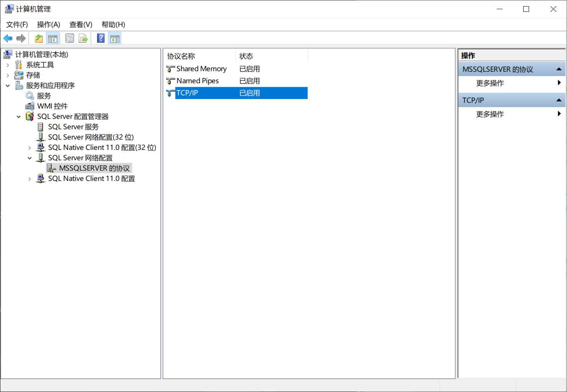Screen dimensions: 567x392
Task: Click the SQL Server 网络配置(32 位) icon
Action: 41,137
